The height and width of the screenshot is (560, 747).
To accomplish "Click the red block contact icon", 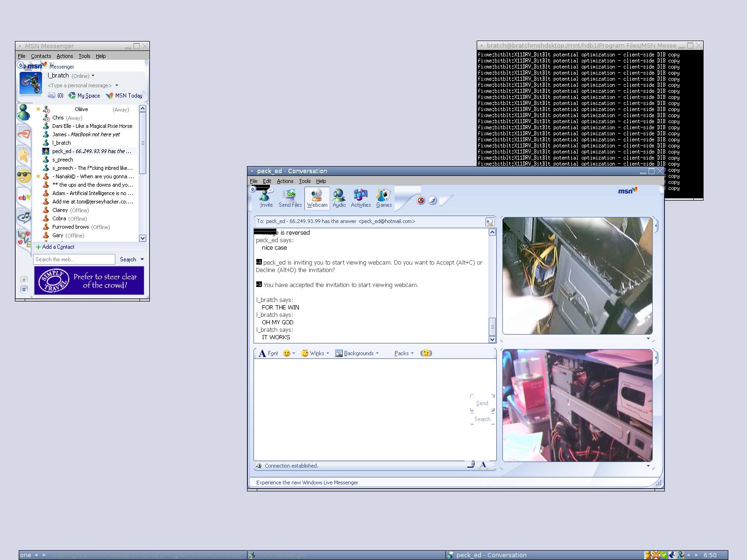I will pos(421,200).
